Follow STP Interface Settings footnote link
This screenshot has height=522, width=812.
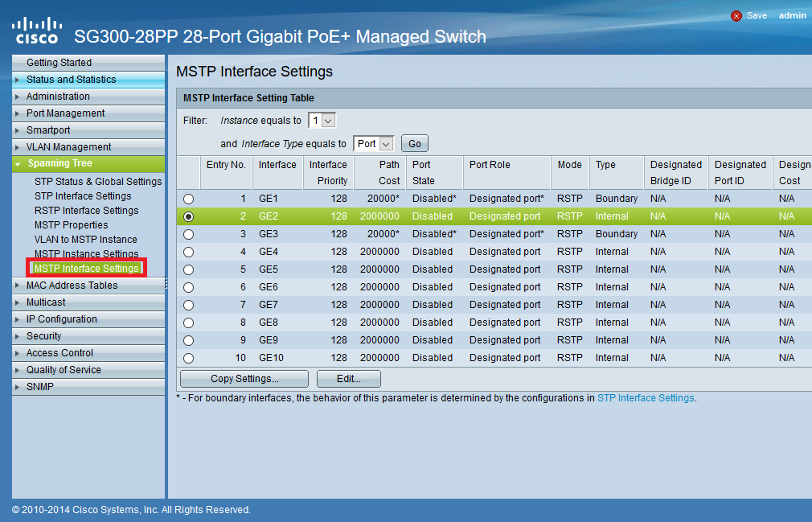tap(646, 398)
